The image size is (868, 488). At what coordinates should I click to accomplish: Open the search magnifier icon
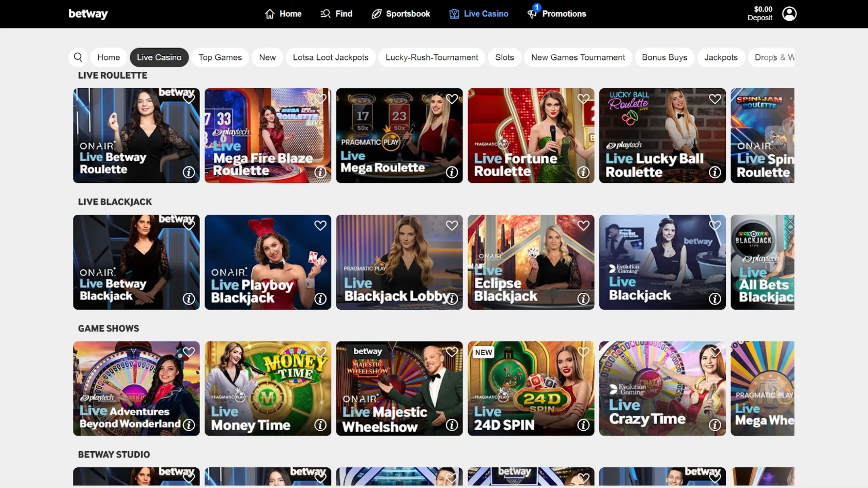[78, 57]
